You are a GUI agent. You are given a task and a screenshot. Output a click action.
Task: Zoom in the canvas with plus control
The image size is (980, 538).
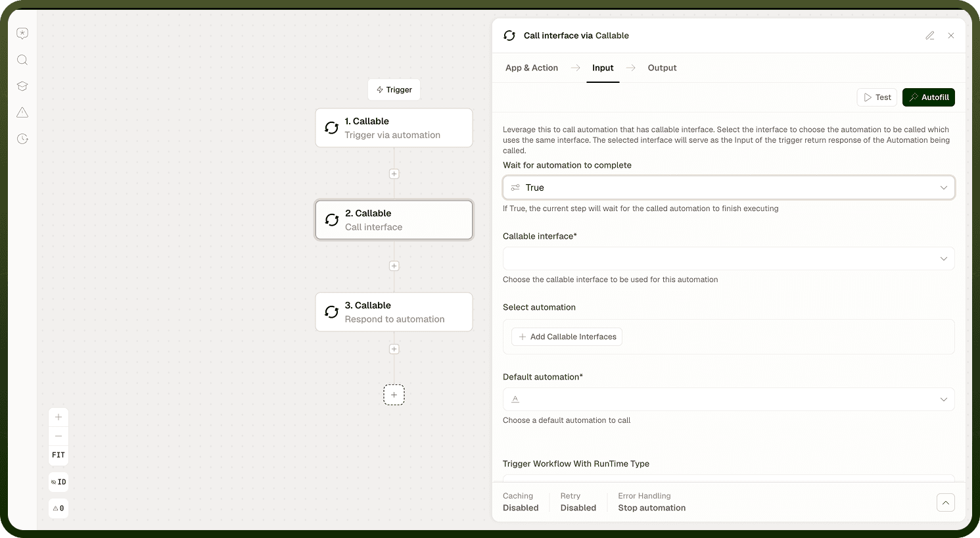click(x=58, y=417)
